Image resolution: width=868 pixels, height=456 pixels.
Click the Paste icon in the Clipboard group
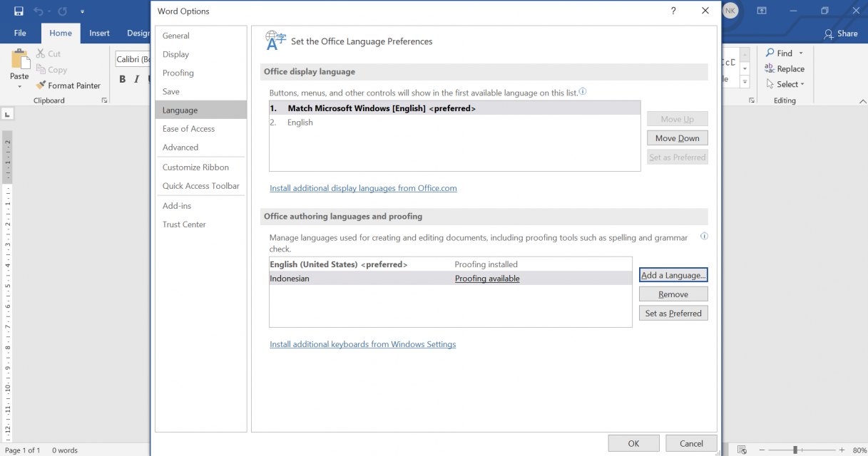pyautogui.click(x=20, y=61)
